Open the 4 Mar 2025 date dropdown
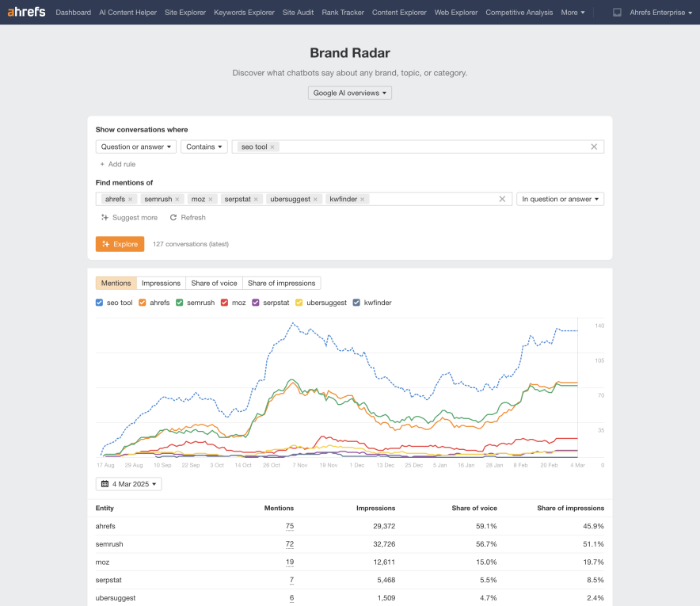Screen dimensions: 700x606 128,484
